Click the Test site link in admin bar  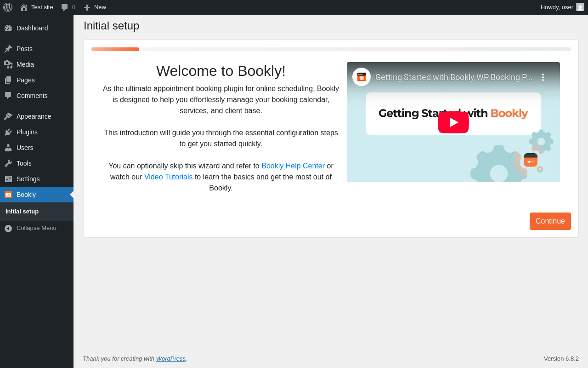(42, 7)
